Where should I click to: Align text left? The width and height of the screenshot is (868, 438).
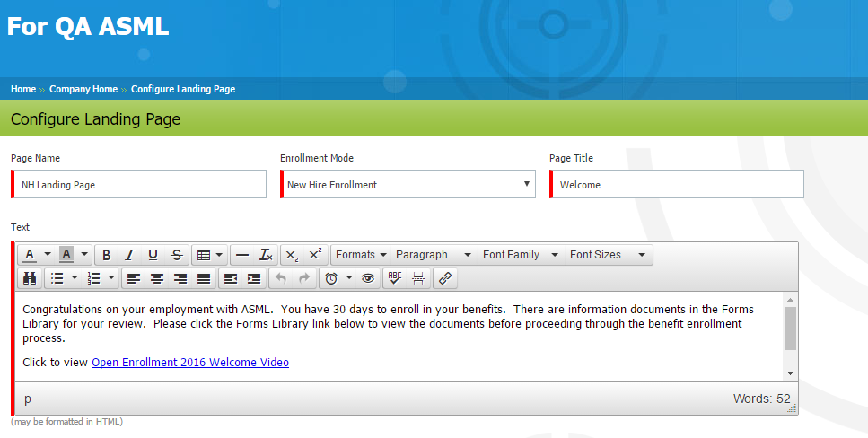[x=134, y=278]
